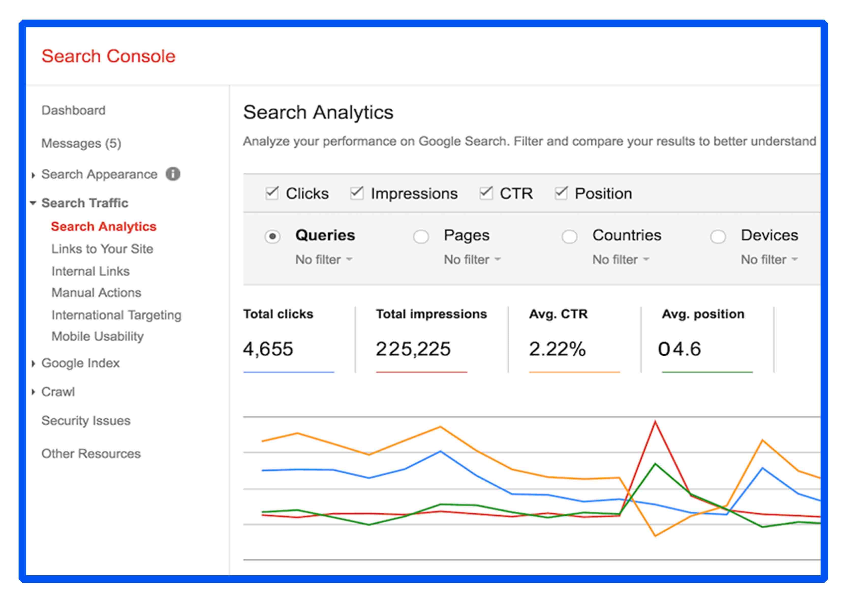Viewport: 847px width, 616px height.
Task: Open the Mobile Usability page
Action: [98, 336]
